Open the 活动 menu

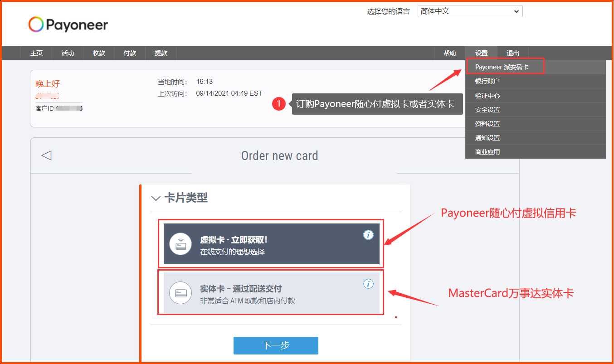pyautogui.click(x=68, y=53)
